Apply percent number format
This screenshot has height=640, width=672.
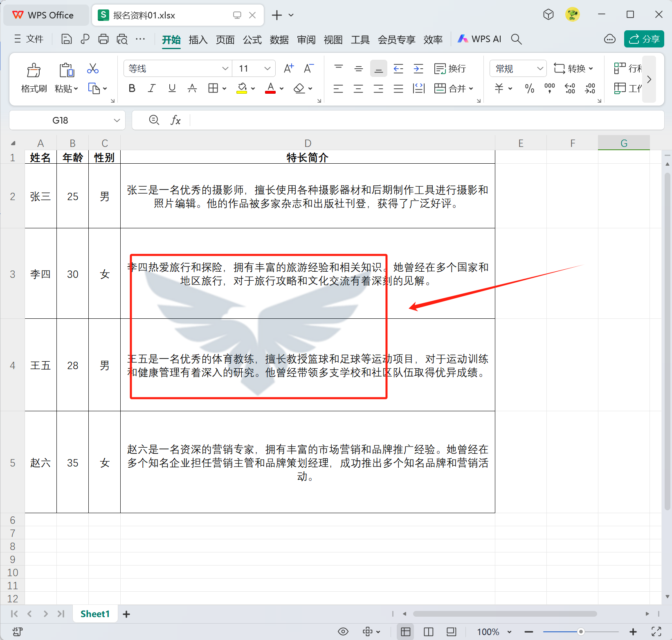point(529,89)
